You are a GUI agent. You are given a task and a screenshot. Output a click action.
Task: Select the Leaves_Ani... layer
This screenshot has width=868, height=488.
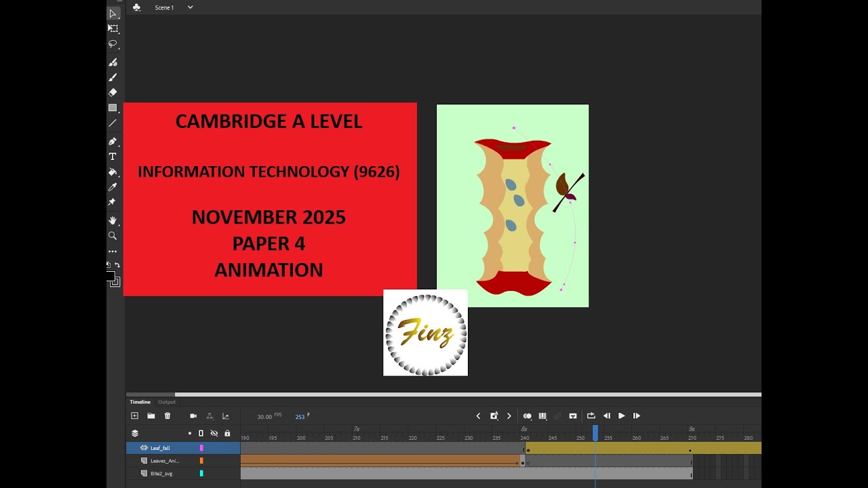183,461
